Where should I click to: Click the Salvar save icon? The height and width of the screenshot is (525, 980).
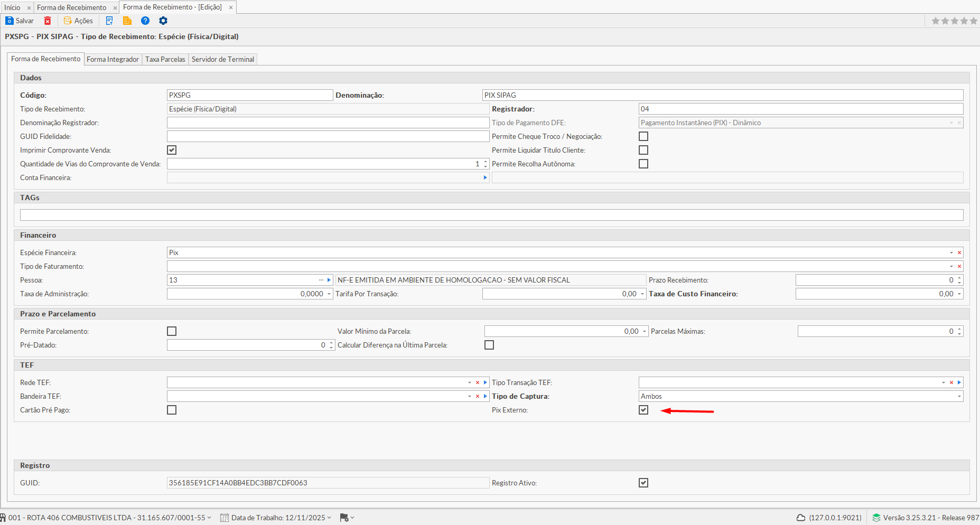(10, 21)
